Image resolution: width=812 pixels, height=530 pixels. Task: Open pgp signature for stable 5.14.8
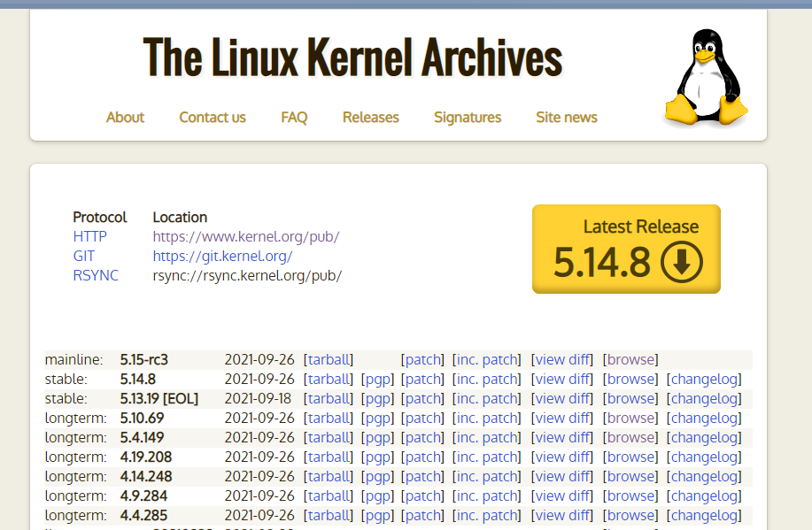377,380
